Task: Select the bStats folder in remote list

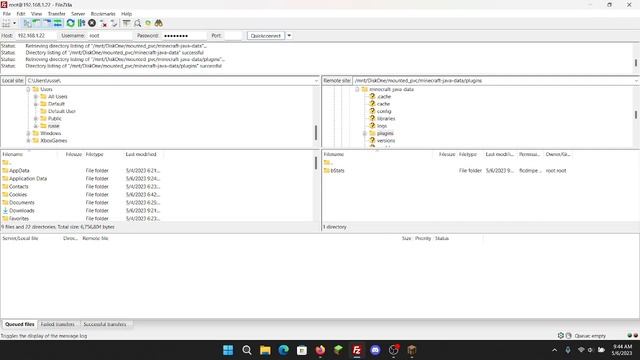Action: pyautogui.click(x=337, y=171)
